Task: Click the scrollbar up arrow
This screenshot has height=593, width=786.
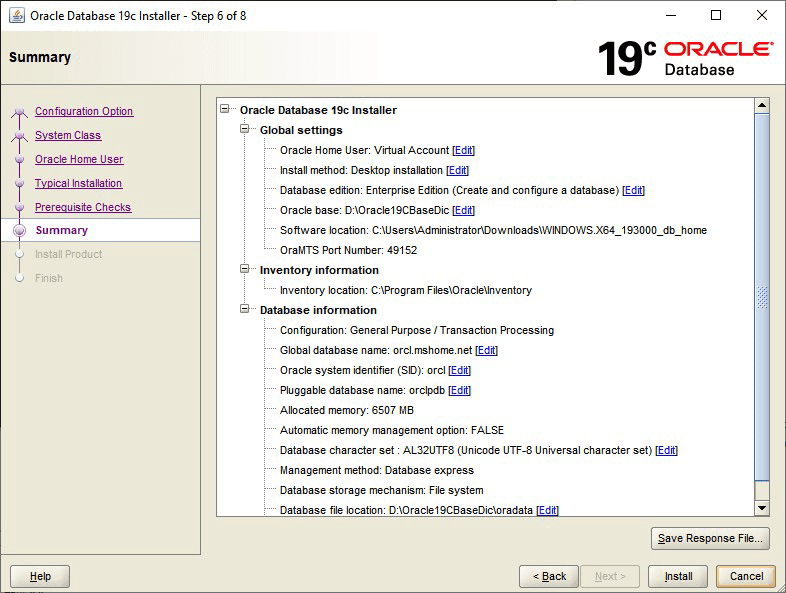Action: pyautogui.click(x=762, y=105)
